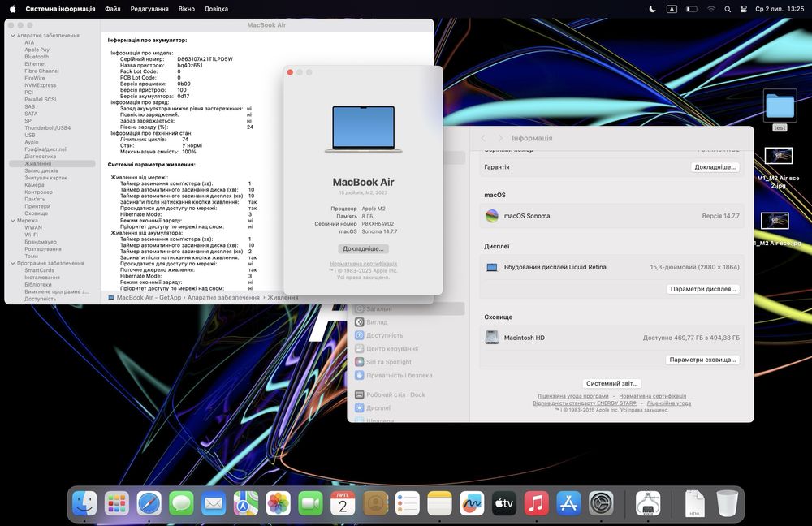The image size is (812, 526).
Task: Open Finder from the Dock
Action: pyautogui.click(x=84, y=502)
